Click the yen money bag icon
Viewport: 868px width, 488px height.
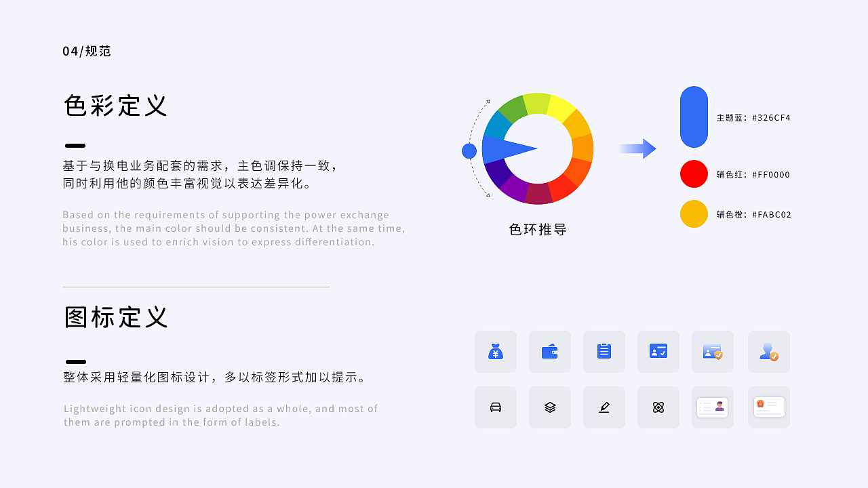pos(496,352)
